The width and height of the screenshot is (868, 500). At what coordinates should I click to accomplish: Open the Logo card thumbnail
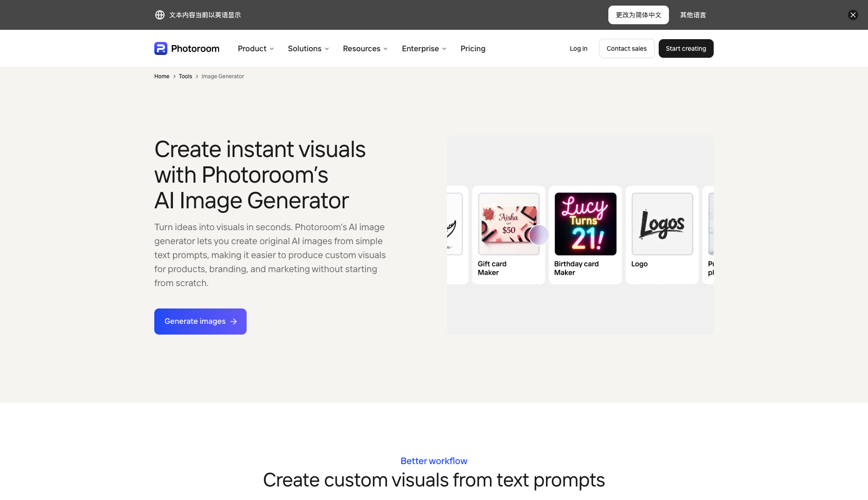662,224
